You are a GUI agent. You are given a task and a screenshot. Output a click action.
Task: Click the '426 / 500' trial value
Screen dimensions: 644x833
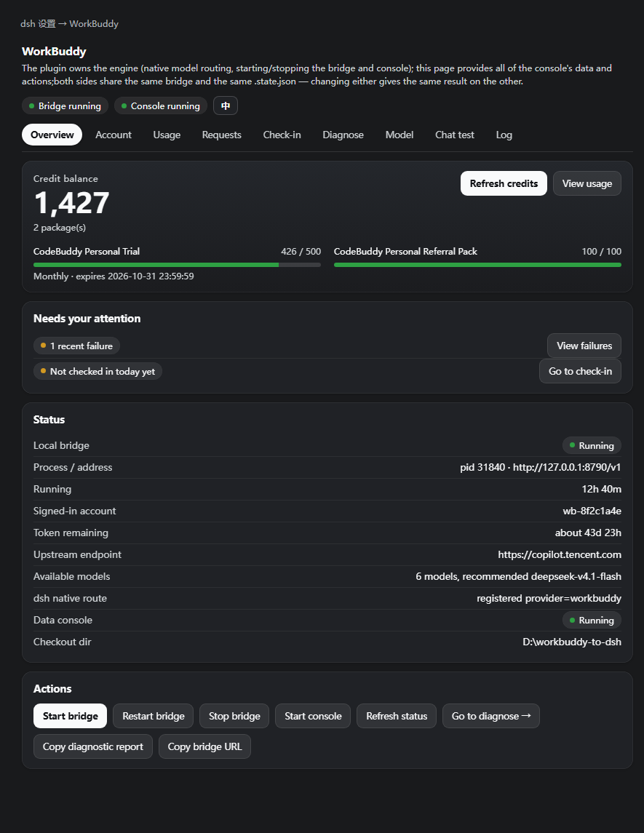tap(301, 251)
